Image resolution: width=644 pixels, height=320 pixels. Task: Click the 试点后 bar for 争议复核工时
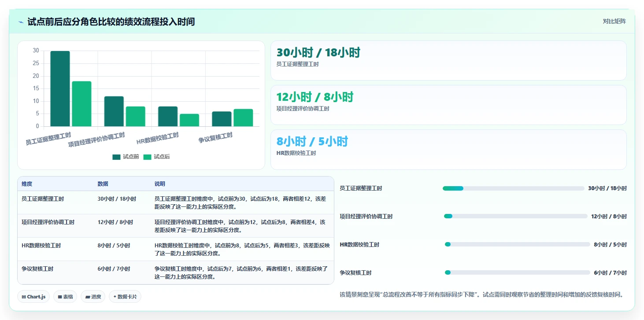coord(243,118)
